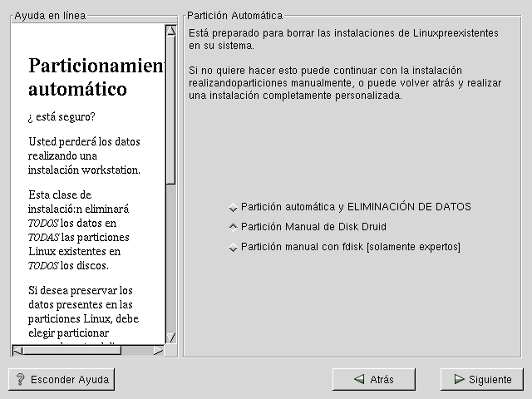Screen dimensions: 532x399
Task: Click the left arrow icon on Atrás
Action: pyautogui.click(x=359, y=379)
